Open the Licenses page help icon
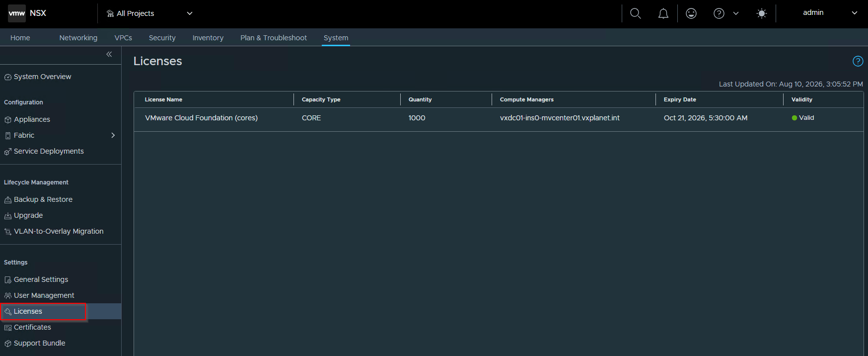The image size is (868, 356). (x=858, y=61)
